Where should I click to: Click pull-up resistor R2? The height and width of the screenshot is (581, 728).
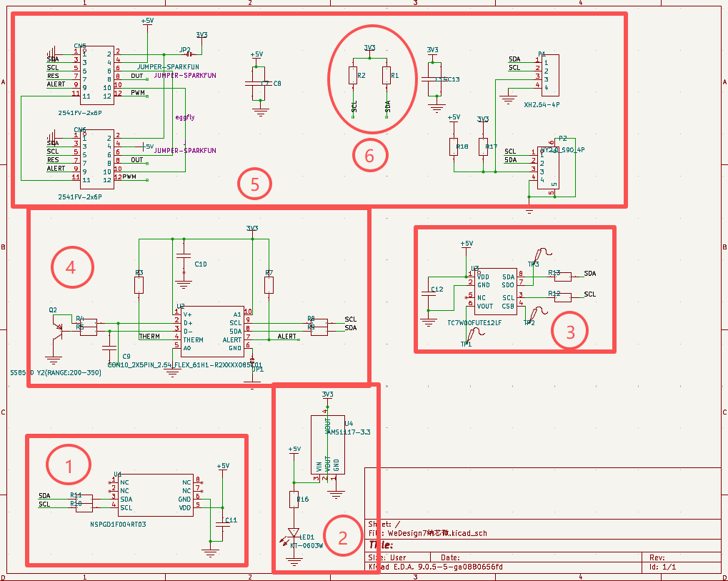pos(353,76)
